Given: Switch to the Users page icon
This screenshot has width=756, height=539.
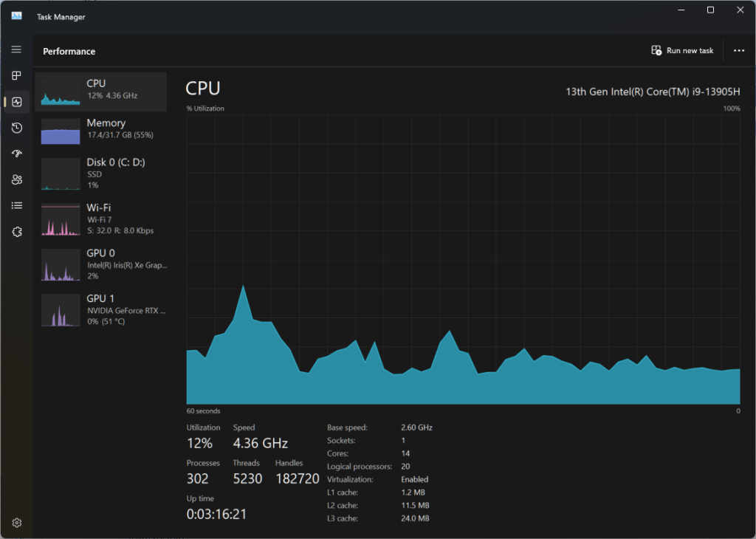Looking at the screenshot, I should [x=16, y=179].
